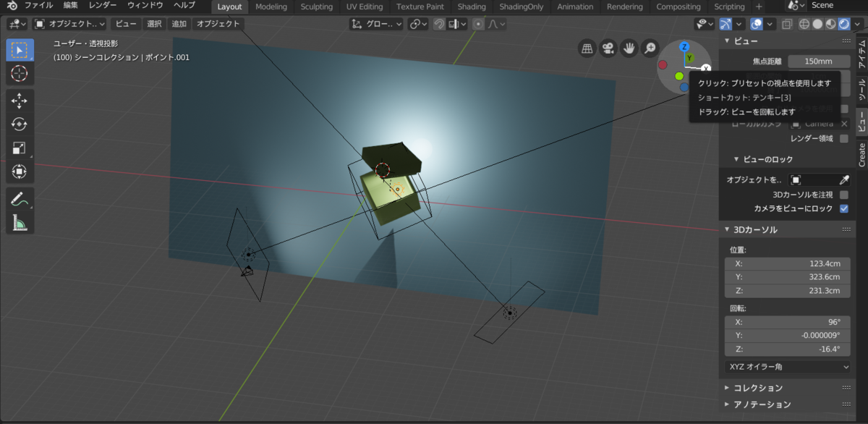The height and width of the screenshot is (424, 868).
Task: Open viewport ビュー header menu
Action: 126,24
